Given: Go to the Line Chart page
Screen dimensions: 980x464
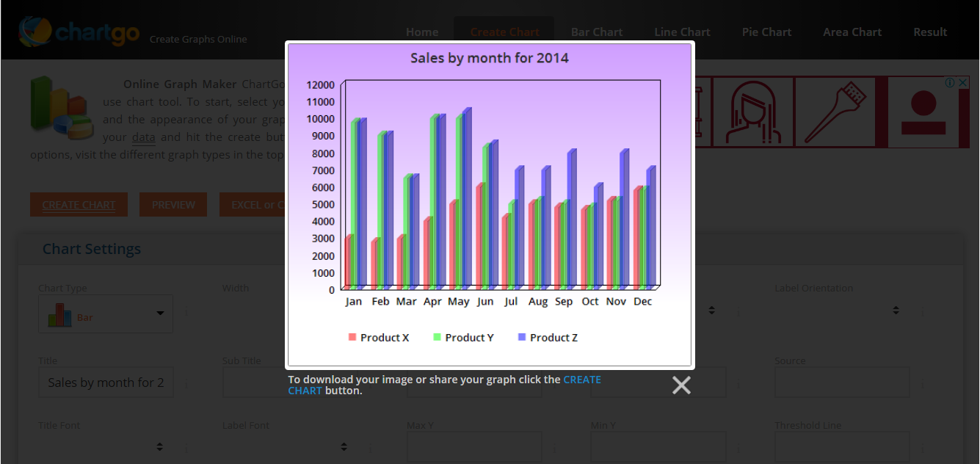Looking at the screenshot, I should click(682, 32).
